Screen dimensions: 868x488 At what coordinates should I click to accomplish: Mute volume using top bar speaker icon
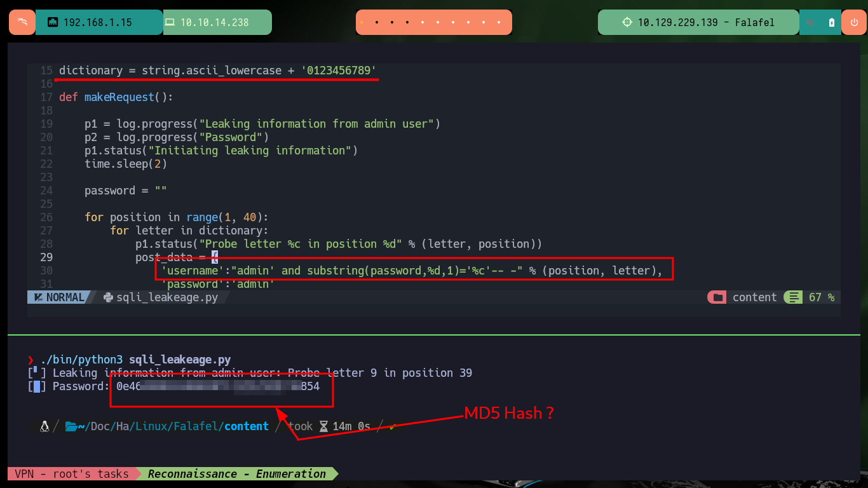(x=811, y=22)
